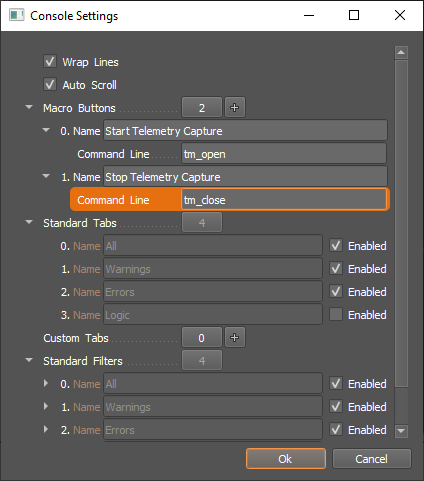Confirm settings with the Ok button
Screen dimensions: 424x481
click(286, 459)
